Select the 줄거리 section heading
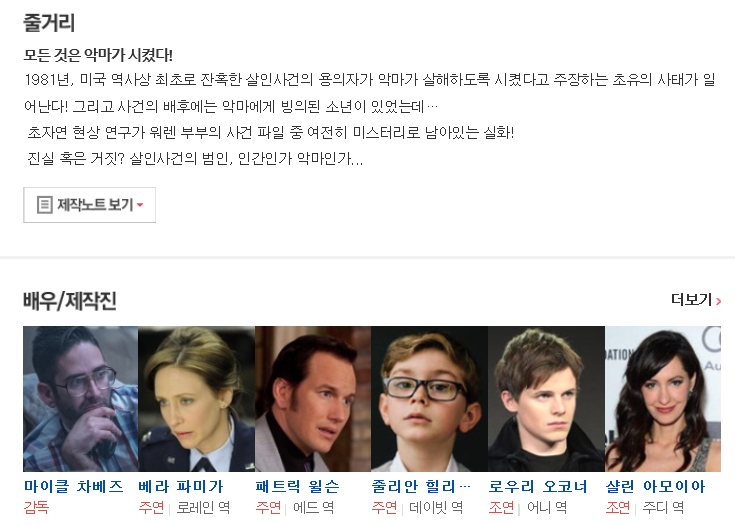Viewport: 735px width, 525px height. [49, 22]
